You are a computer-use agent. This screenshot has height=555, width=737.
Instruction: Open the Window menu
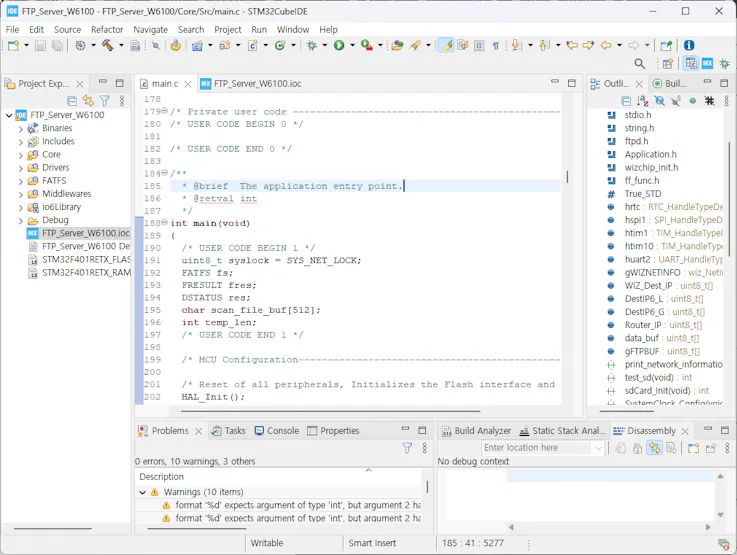click(293, 30)
